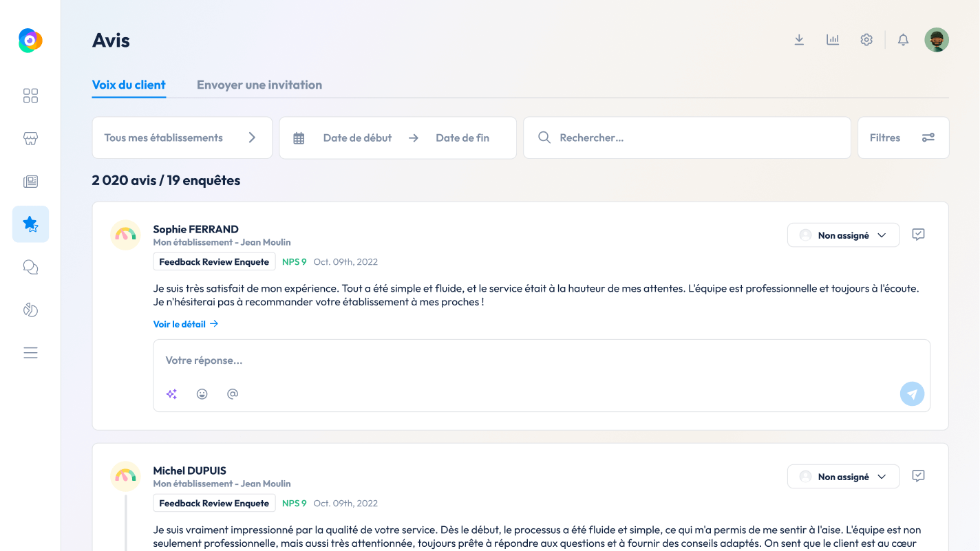Open Non assigné dropdown for Michel DUPUIS
Viewport: 980px width, 551px height.
point(843,477)
